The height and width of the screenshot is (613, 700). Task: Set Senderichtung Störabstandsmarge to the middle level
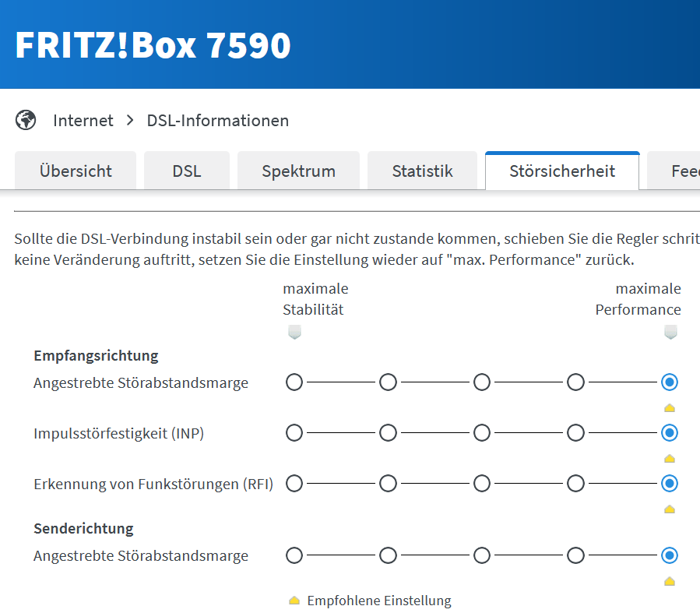[482, 555]
